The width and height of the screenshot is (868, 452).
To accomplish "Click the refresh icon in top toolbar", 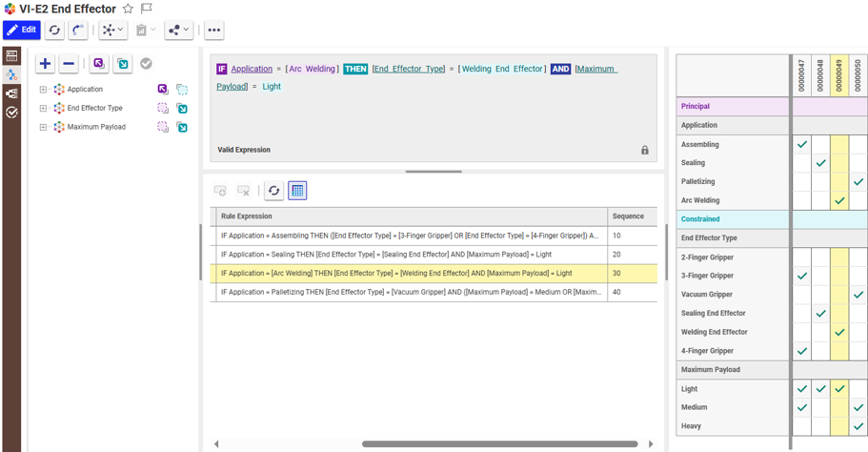I will [x=54, y=30].
